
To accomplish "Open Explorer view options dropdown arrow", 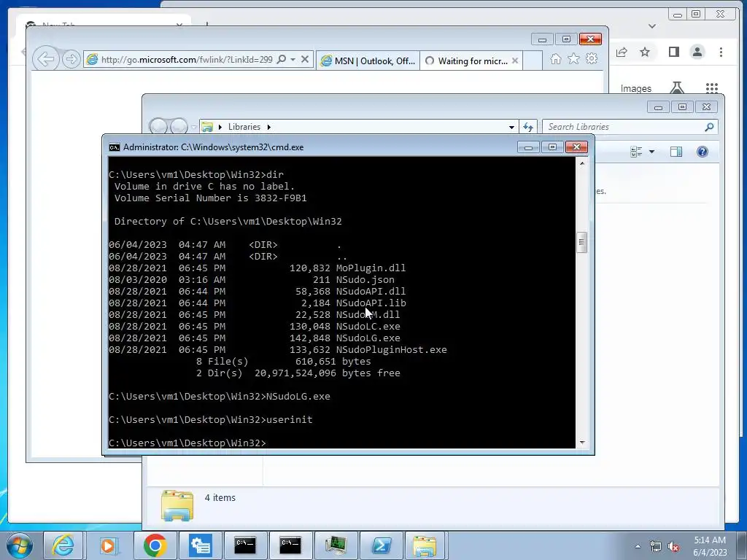I will pyautogui.click(x=651, y=152).
